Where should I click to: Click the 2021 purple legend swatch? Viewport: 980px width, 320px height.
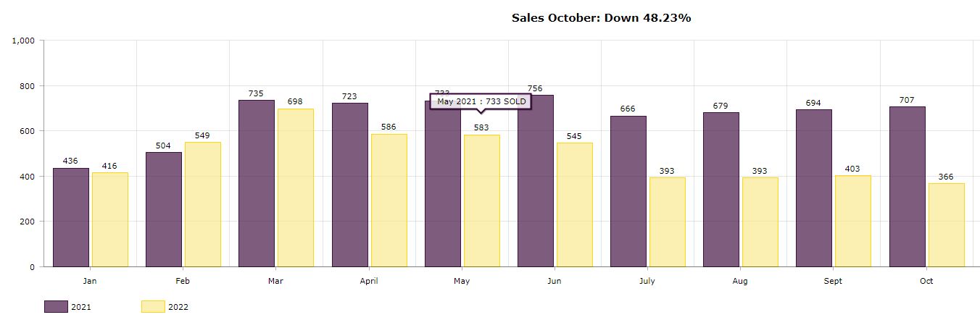tap(56, 307)
